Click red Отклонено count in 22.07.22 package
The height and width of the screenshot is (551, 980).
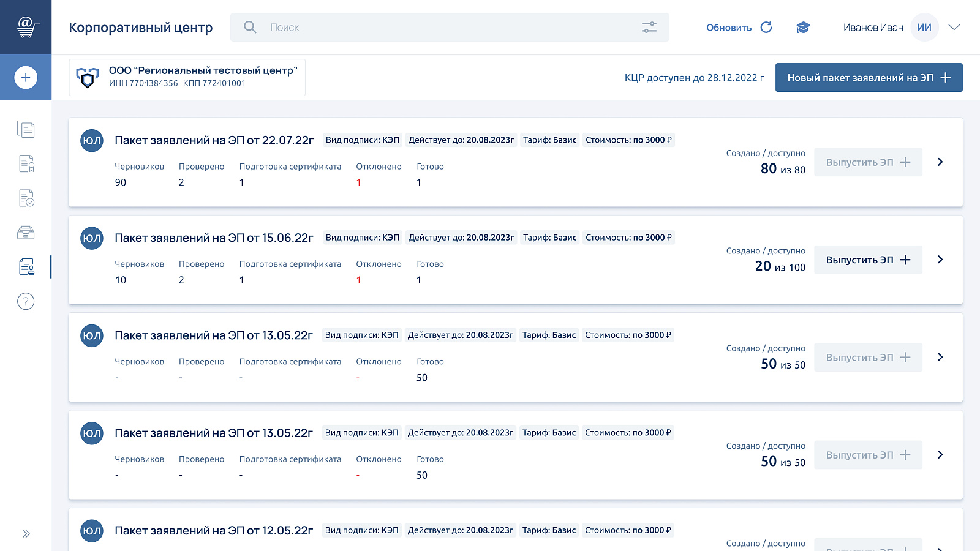(358, 182)
